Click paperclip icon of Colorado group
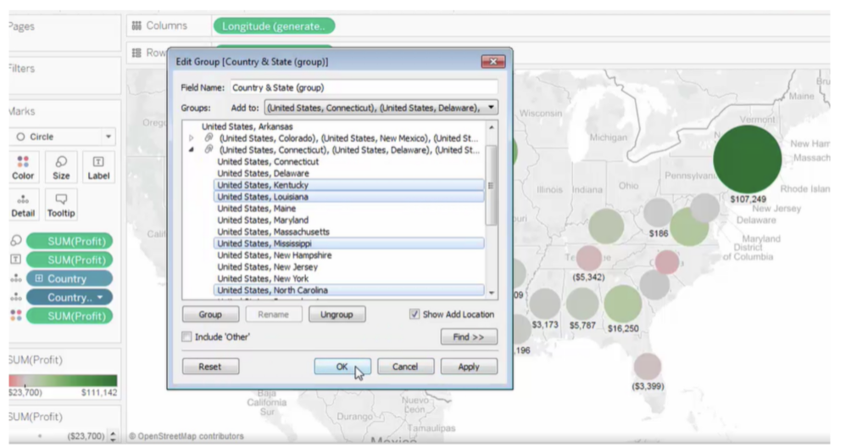The height and width of the screenshot is (448, 868). (x=209, y=138)
